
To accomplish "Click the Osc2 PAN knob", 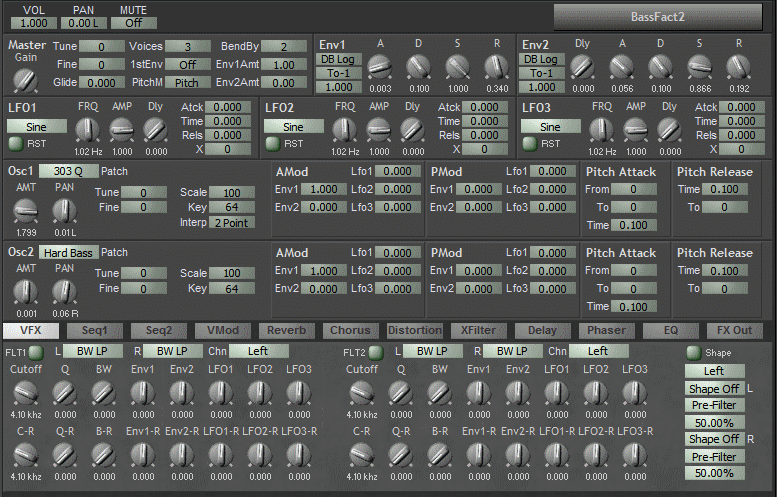I will [x=64, y=292].
